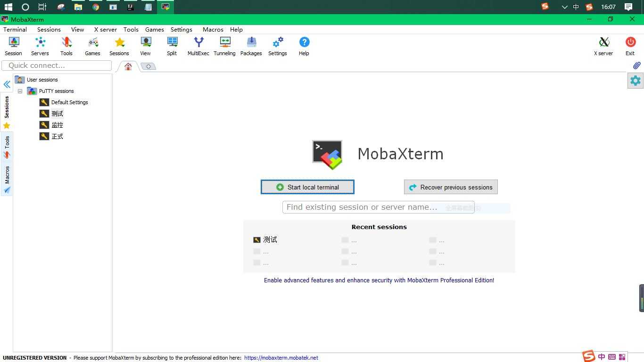Open the Settings menu in menu bar
This screenshot has width=644, height=362.
[182, 29]
